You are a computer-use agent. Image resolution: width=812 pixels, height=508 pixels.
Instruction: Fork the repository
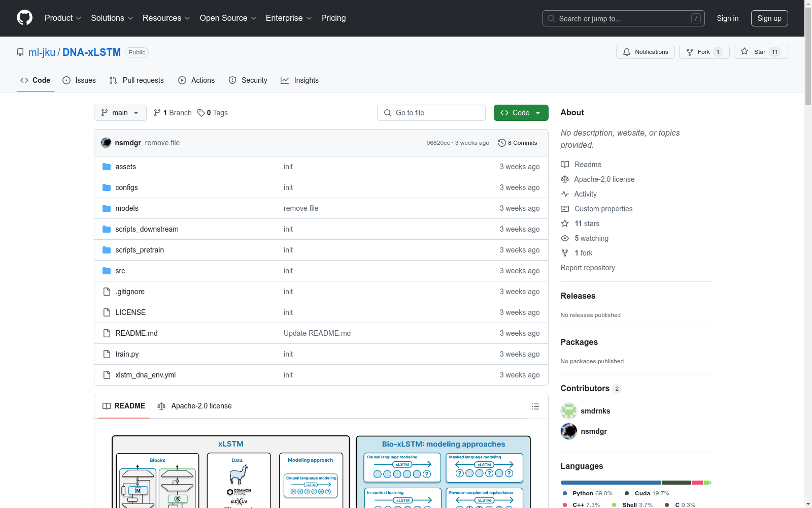tap(704, 52)
